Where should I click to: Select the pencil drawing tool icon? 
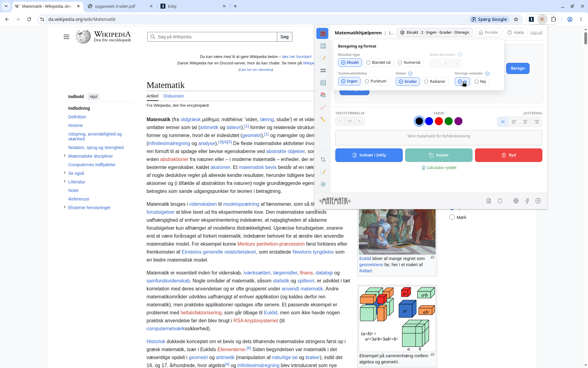pos(323,120)
